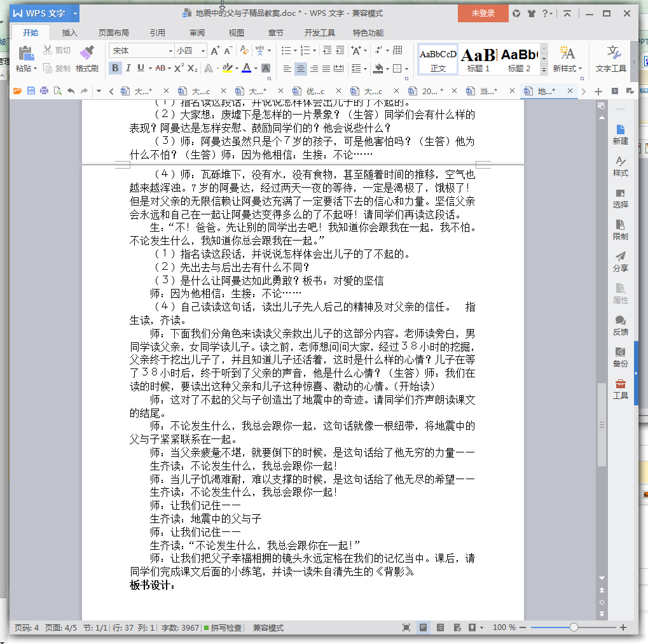Apply superscript X² formatting
Viewport: 648px width, 644px height.
(179, 68)
